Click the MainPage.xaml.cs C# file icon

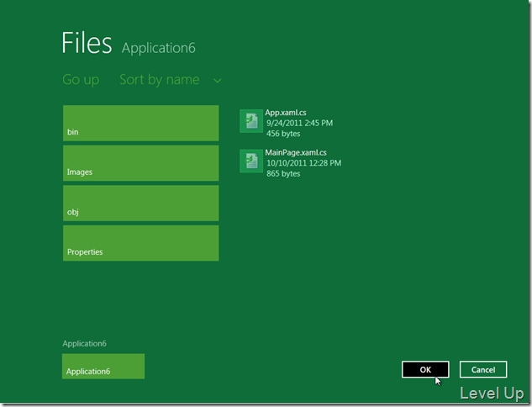(x=251, y=161)
